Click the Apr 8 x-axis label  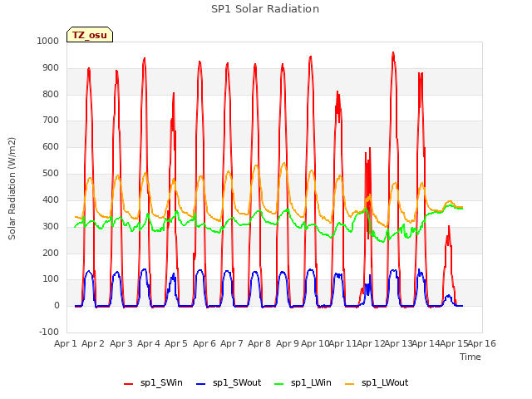(x=259, y=343)
